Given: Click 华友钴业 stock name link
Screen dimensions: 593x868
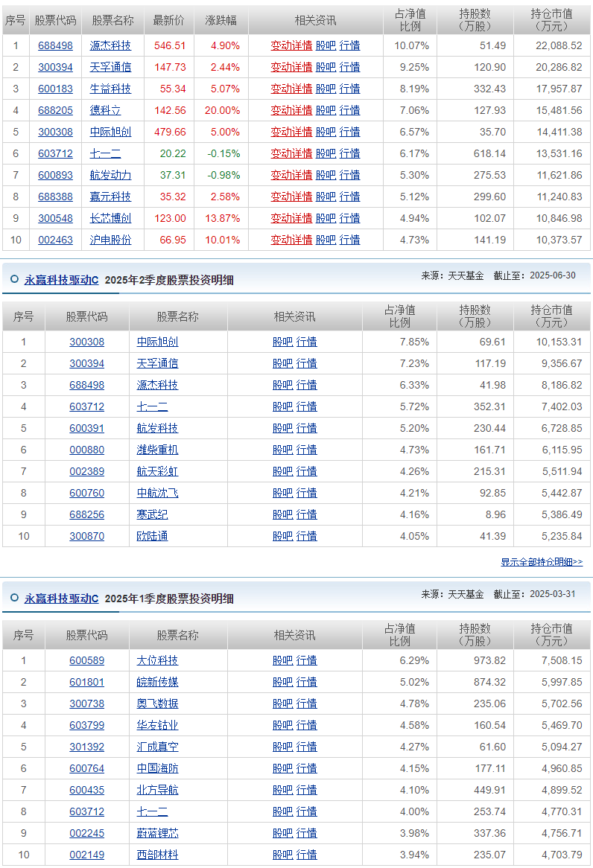Looking at the screenshot, I should (x=157, y=725).
